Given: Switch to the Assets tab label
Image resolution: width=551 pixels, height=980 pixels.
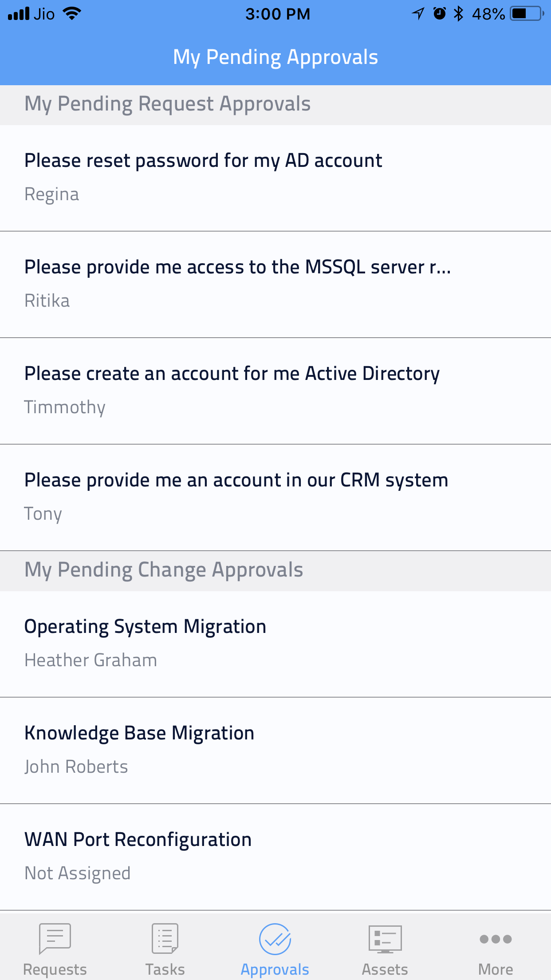Looking at the screenshot, I should point(385,969).
